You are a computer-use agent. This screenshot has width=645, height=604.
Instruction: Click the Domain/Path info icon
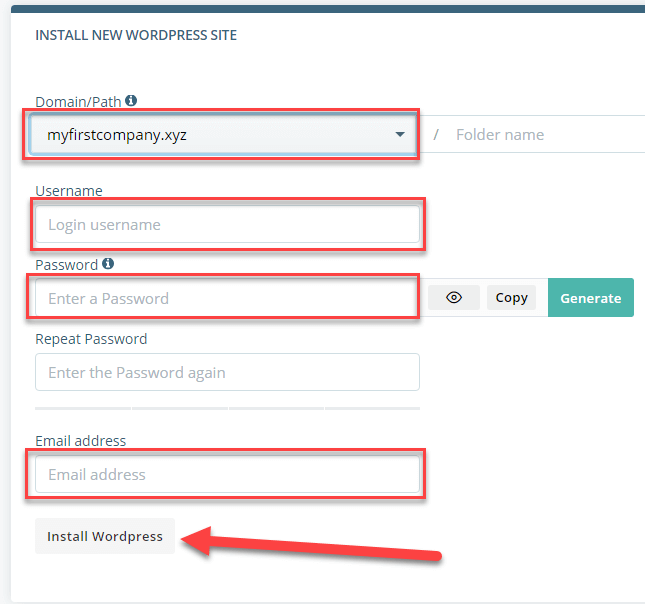pos(131,100)
